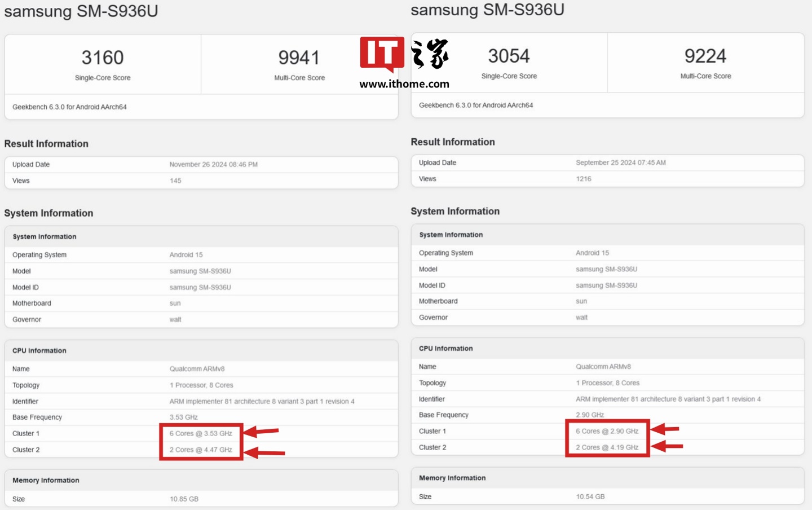
Task: Click the Chinese calligraphy logo beside IT
Action: tap(430, 54)
